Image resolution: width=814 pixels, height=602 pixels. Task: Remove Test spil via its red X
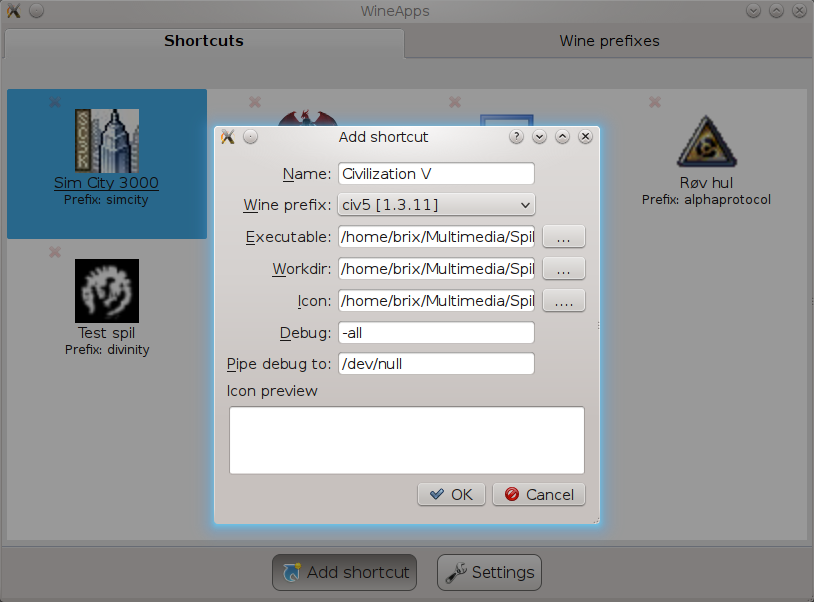click(x=55, y=252)
